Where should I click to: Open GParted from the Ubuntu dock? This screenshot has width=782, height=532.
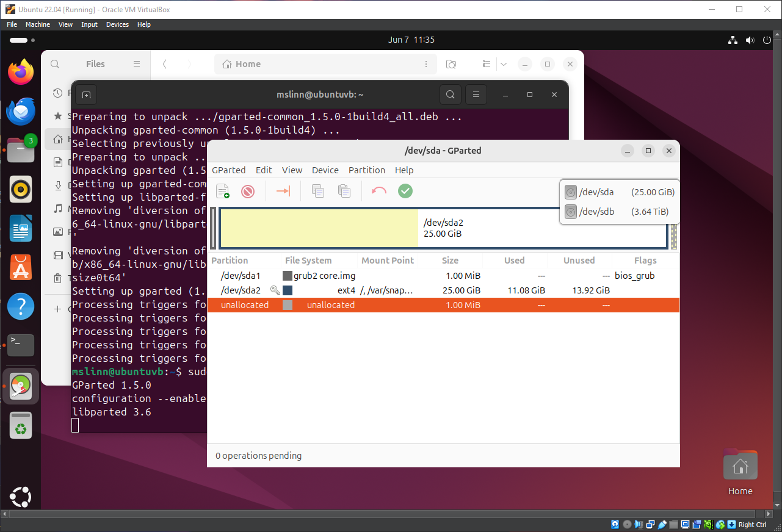pyautogui.click(x=21, y=386)
